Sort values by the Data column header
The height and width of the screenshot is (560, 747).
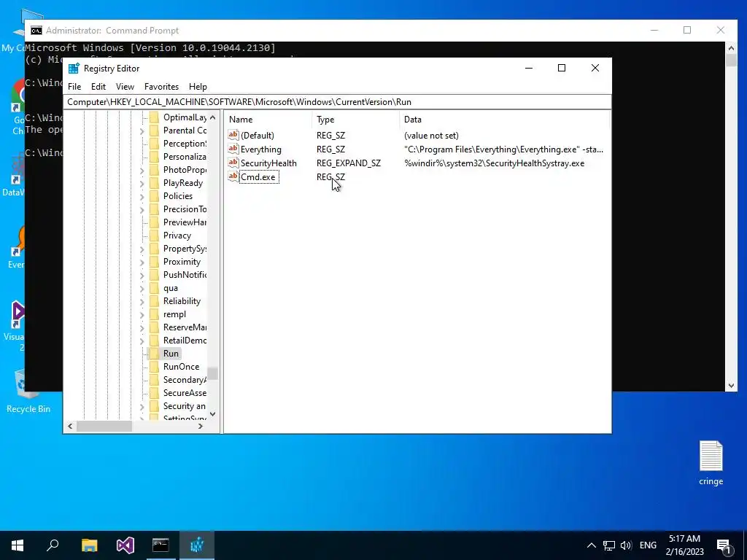[504, 120]
